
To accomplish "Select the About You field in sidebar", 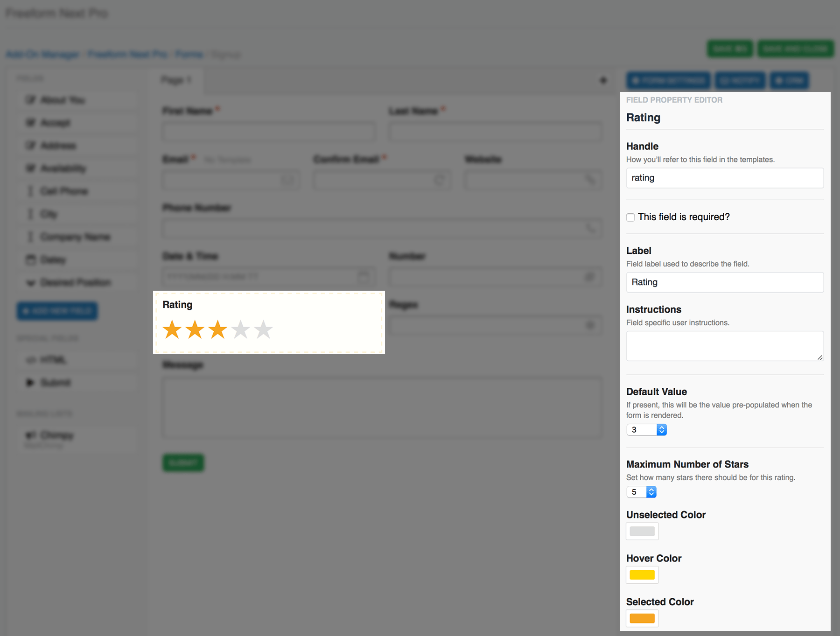I will point(77,100).
